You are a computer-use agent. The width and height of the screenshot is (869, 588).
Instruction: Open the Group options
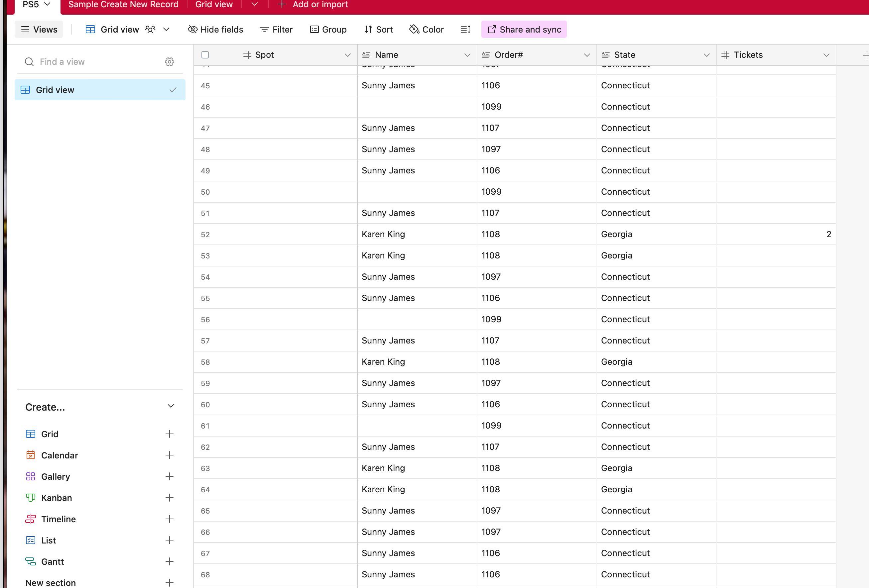click(328, 30)
